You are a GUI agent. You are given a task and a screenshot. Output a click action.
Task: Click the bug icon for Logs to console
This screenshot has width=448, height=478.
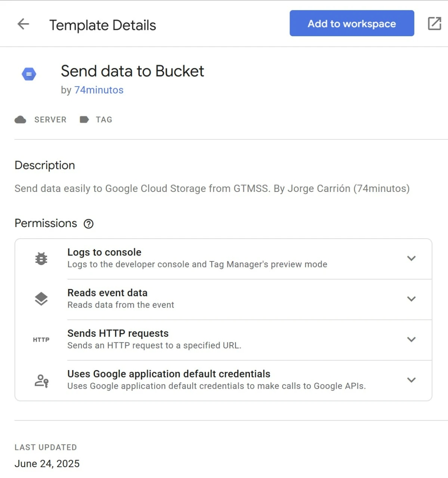click(41, 258)
